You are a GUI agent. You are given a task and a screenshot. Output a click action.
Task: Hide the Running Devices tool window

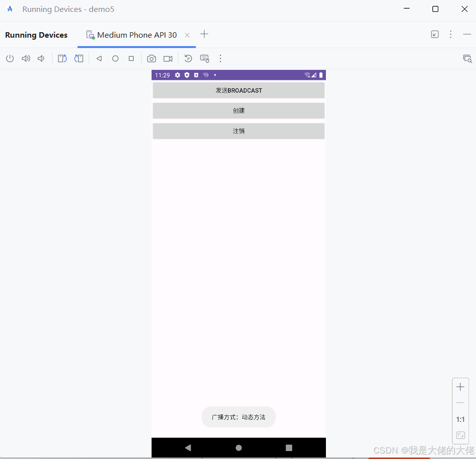pyautogui.click(x=467, y=34)
